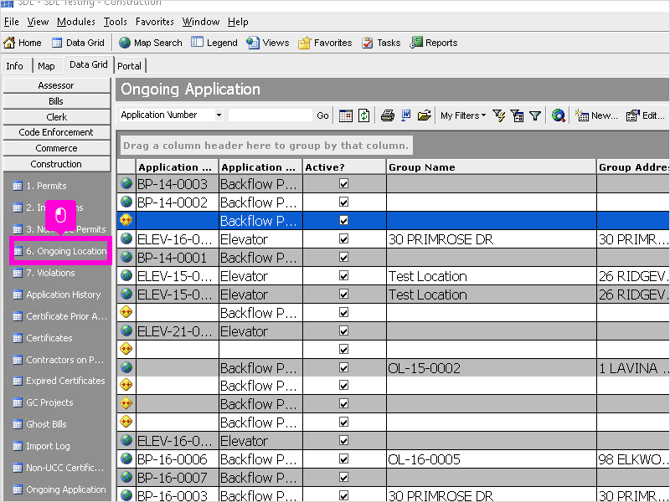Sort by Group Name column header
Screen dimensions: 670x502
(x=491, y=167)
